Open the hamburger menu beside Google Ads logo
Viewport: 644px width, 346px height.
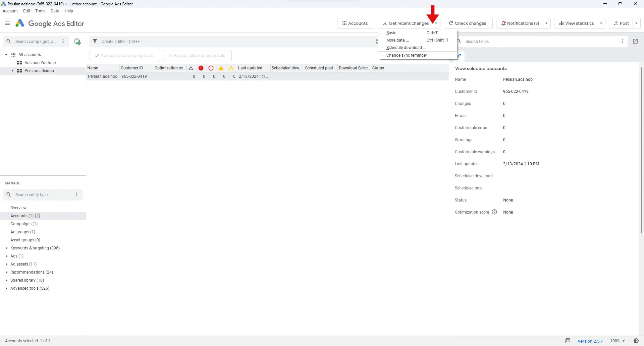[7, 23]
